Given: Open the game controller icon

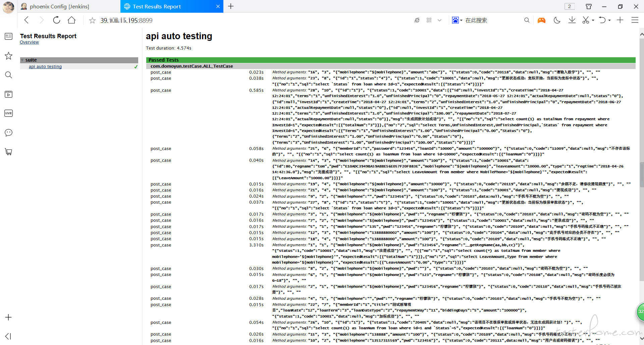Looking at the screenshot, I should pos(541,20).
